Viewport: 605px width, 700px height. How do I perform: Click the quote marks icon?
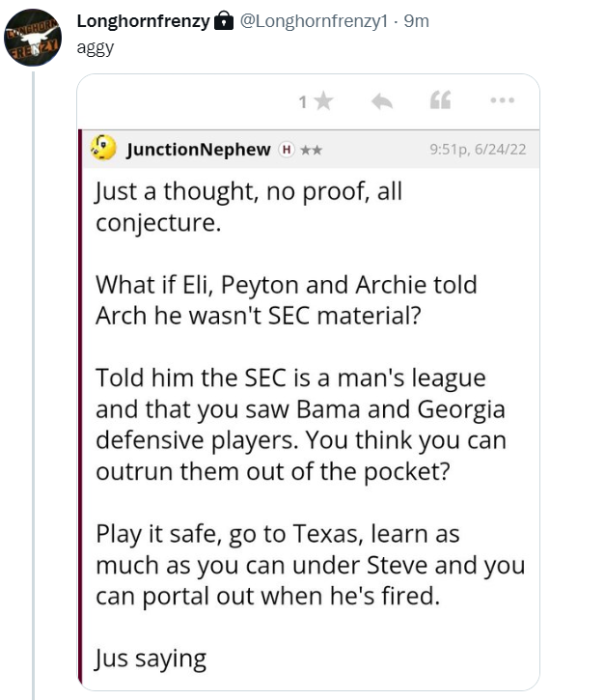[x=440, y=100]
